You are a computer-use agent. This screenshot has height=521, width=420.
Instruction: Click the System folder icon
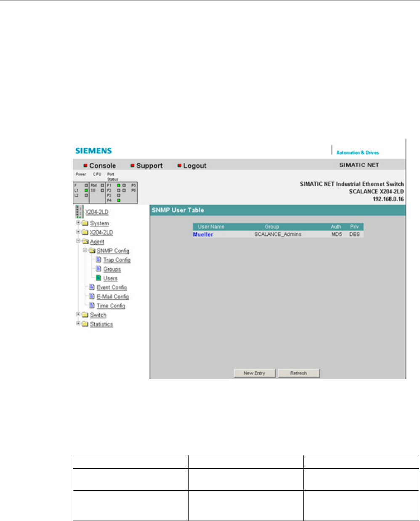[85, 223]
